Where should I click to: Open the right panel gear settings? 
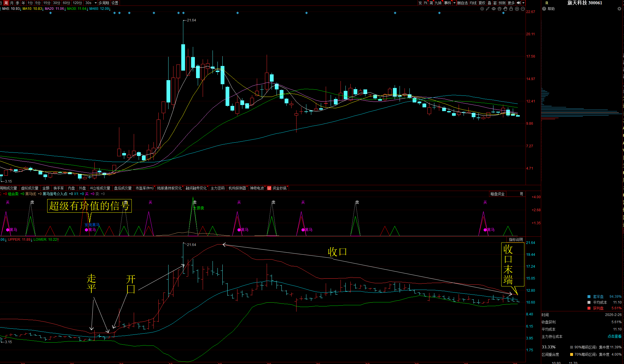[x=619, y=9]
